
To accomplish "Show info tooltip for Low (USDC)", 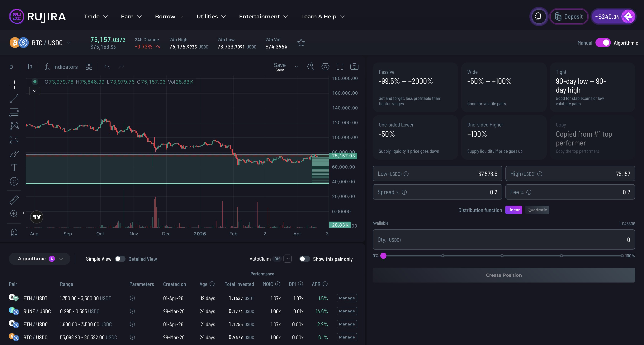I will 406,174.
